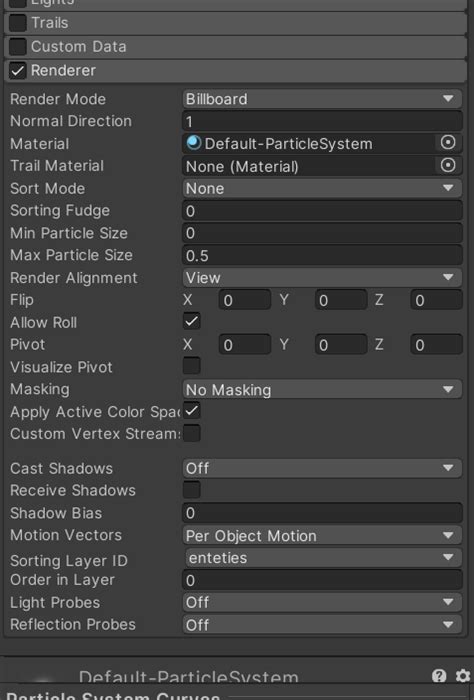Image resolution: width=474 pixels, height=700 pixels.
Task: Open settings gear for Default-ParticleSystem material
Action: pos(463,676)
